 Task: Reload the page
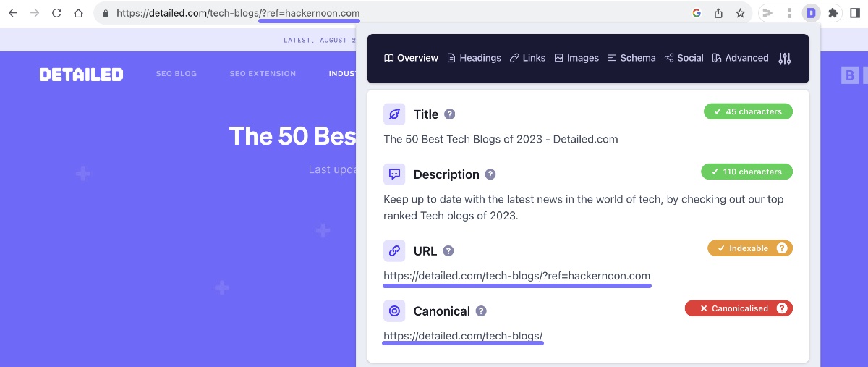coord(56,13)
